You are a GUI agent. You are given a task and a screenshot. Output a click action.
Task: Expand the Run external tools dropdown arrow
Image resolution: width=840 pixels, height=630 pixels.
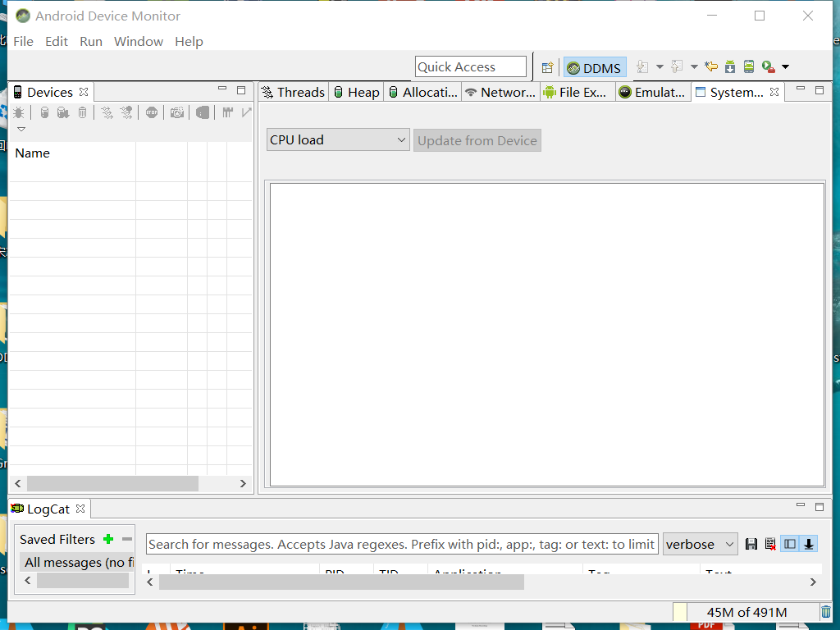[785, 67]
